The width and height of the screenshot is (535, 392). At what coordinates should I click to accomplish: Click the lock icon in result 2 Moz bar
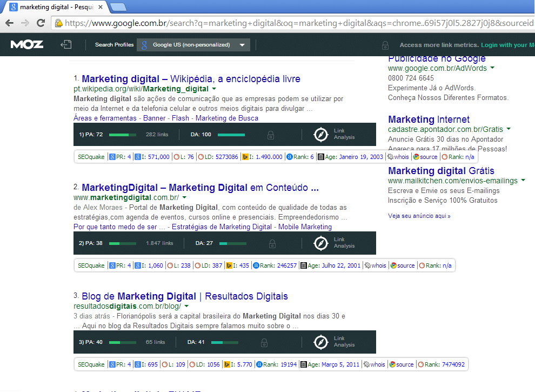coord(272,243)
